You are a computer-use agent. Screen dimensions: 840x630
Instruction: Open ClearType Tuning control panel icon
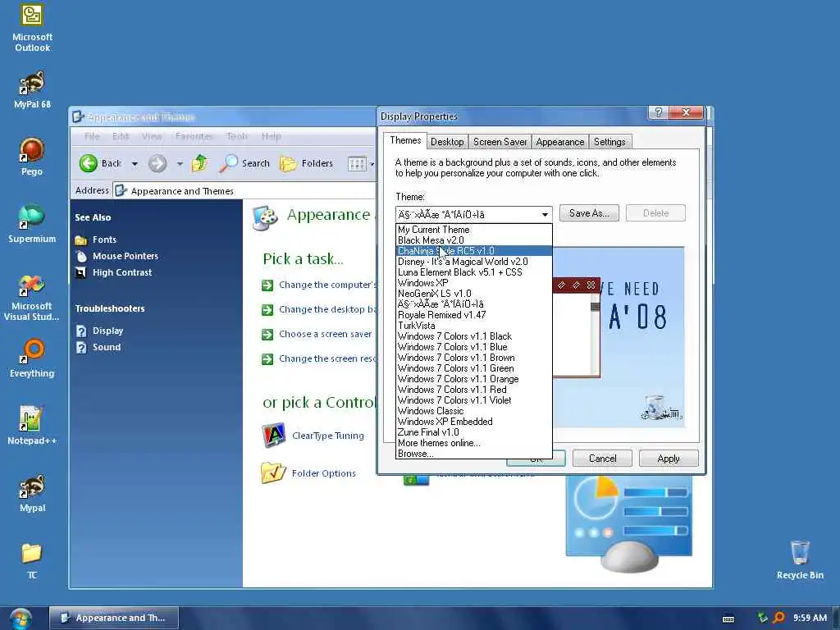[x=313, y=436]
